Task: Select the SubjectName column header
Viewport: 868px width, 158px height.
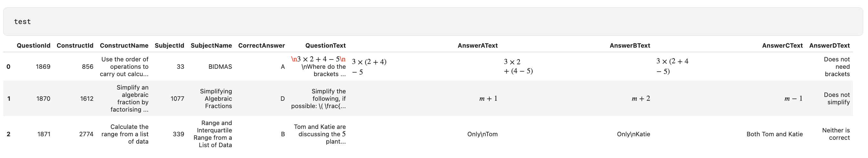Action: (211, 45)
